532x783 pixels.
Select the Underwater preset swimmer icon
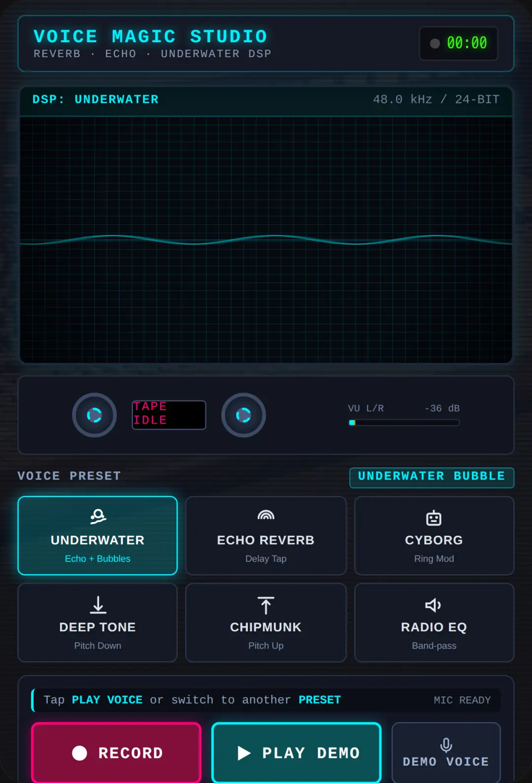98,517
